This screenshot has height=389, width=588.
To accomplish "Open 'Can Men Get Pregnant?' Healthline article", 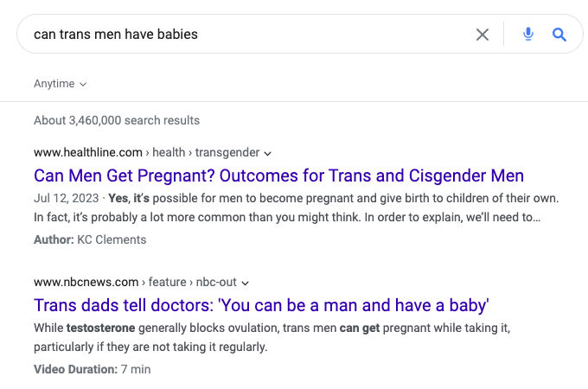I will pos(278,175).
